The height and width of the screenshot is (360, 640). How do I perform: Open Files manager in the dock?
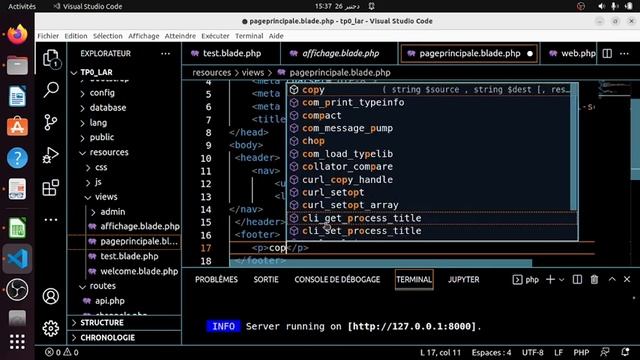coord(17,65)
